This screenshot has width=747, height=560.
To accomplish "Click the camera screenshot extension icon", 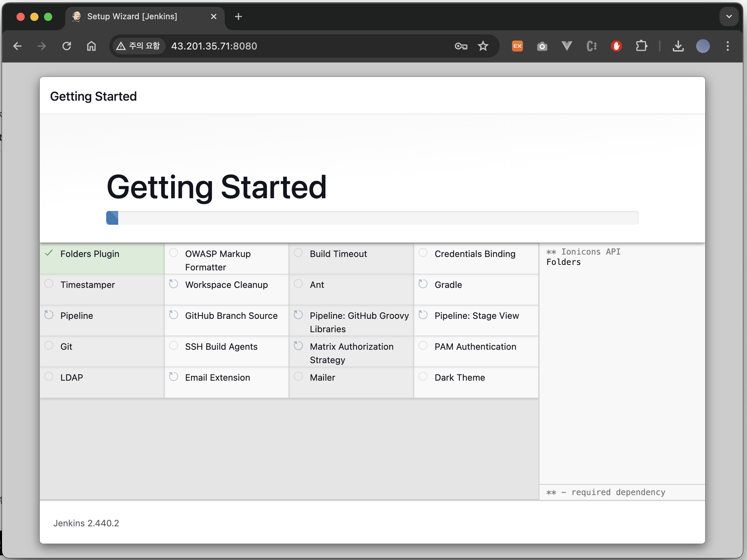I will pyautogui.click(x=542, y=46).
